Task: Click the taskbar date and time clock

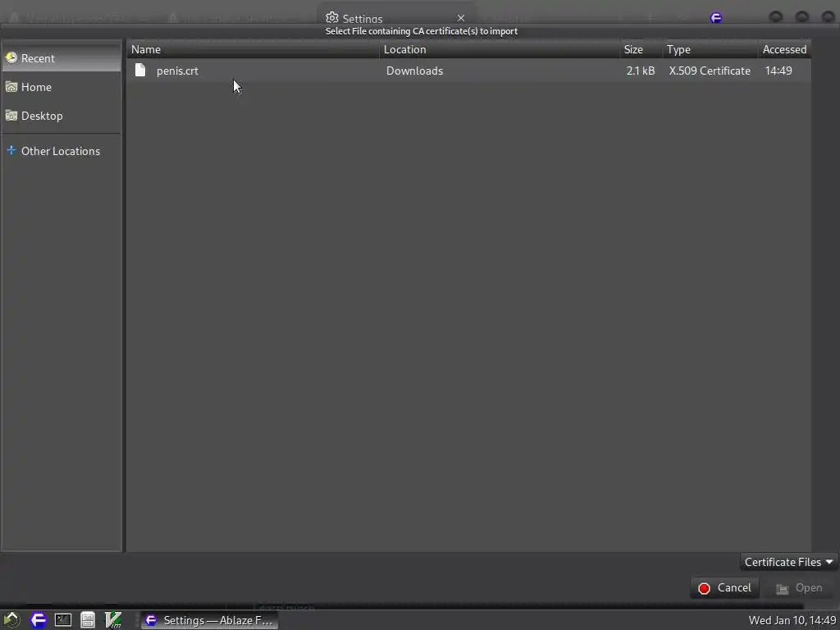Action: 792,620
